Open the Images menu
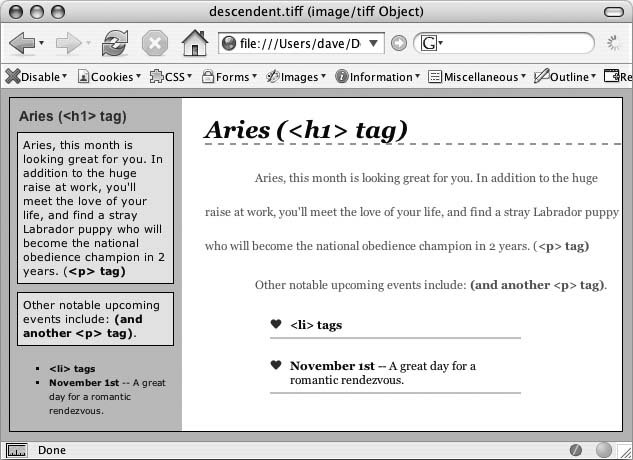The image size is (633, 460). (x=296, y=76)
